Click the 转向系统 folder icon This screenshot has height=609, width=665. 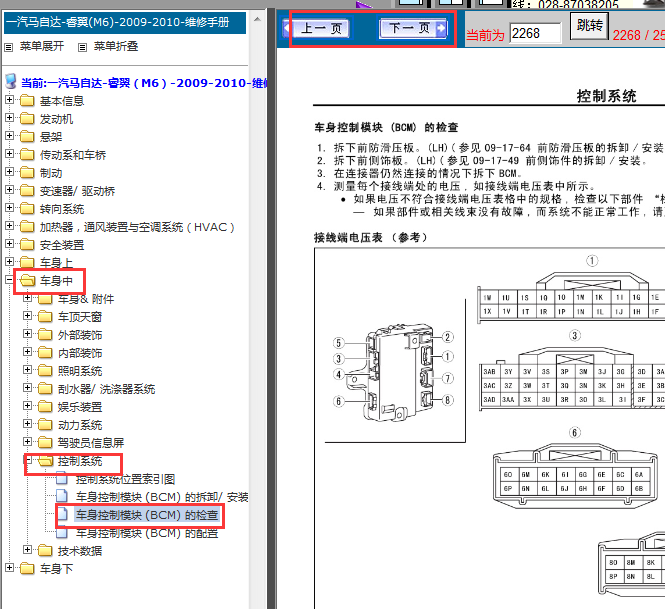pyautogui.click(x=27, y=209)
